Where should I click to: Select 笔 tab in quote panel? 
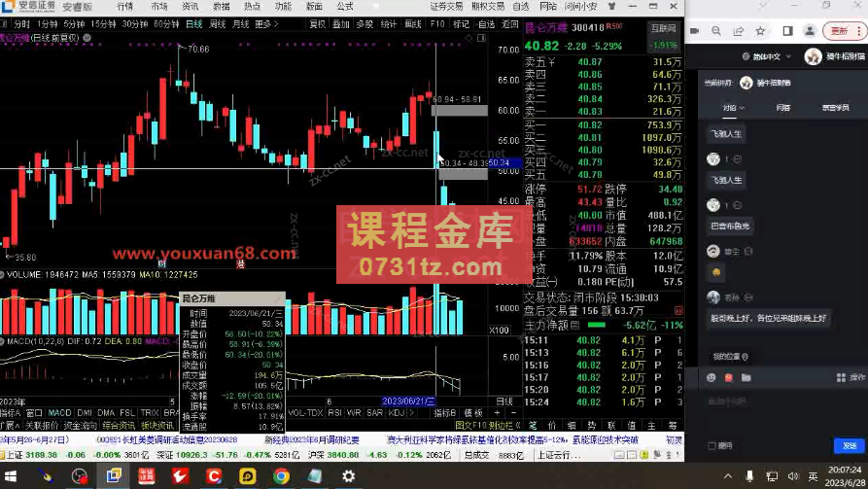[x=533, y=425]
